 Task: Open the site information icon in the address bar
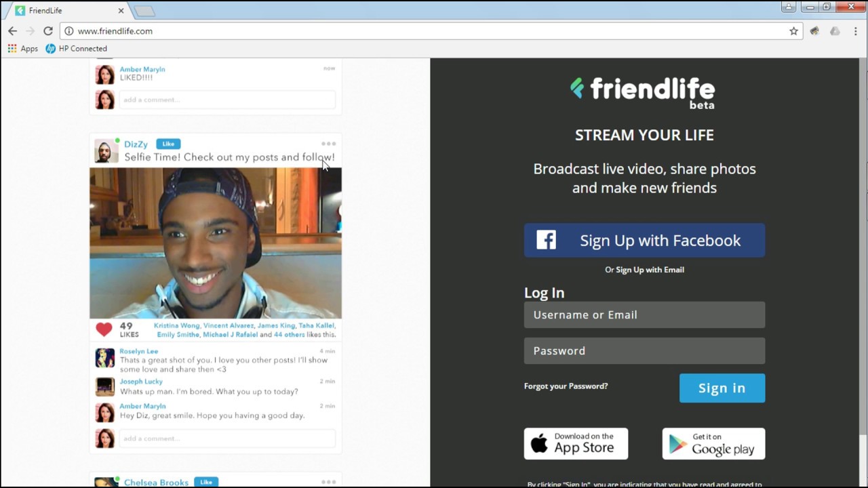[x=68, y=31]
